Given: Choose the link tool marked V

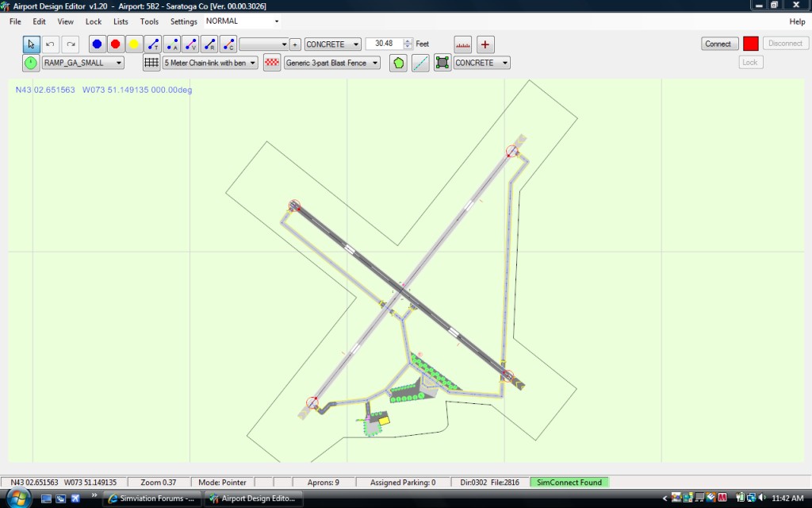Looking at the screenshot, I should (190, 44).
